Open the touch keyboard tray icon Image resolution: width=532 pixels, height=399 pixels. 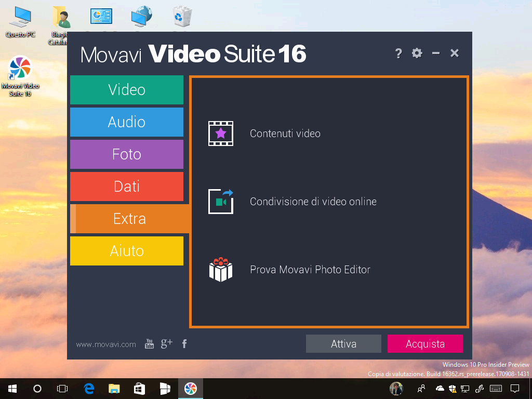click(x=496, y=389)
